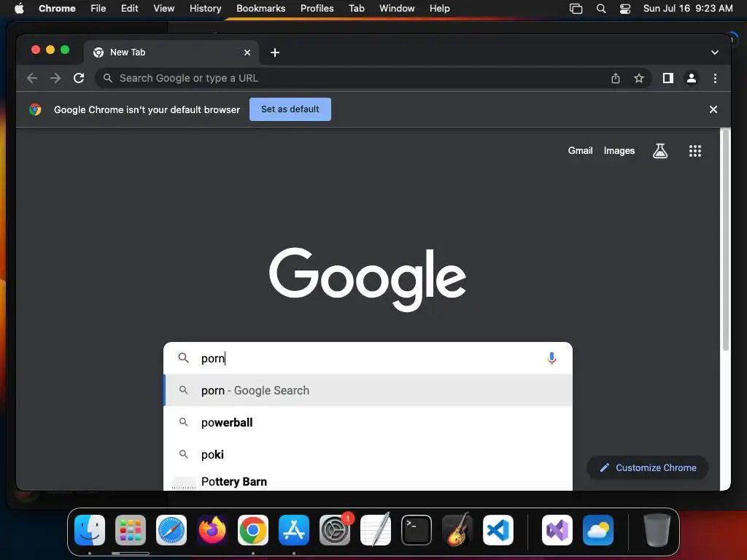Open Google Images link
Viewport: 747px width, 560px height.
point(619,150)
